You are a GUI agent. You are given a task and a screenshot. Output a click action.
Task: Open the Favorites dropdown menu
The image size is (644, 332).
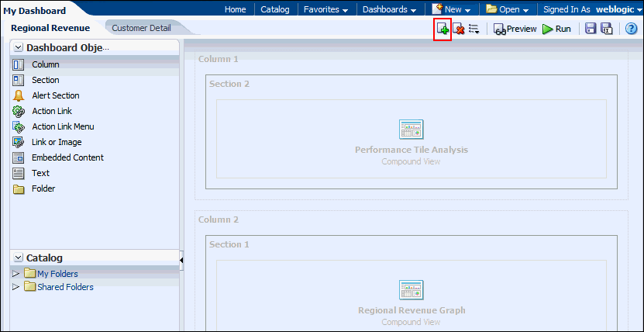click(325, 9)
